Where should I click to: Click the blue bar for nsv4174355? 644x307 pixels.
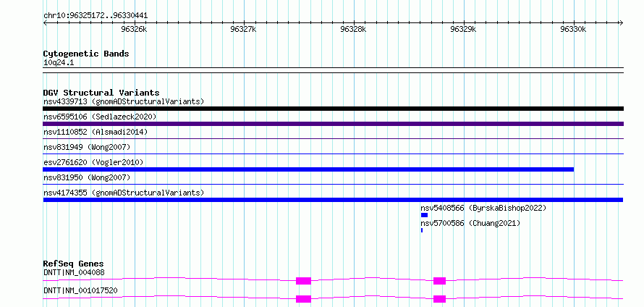point(333,200)
